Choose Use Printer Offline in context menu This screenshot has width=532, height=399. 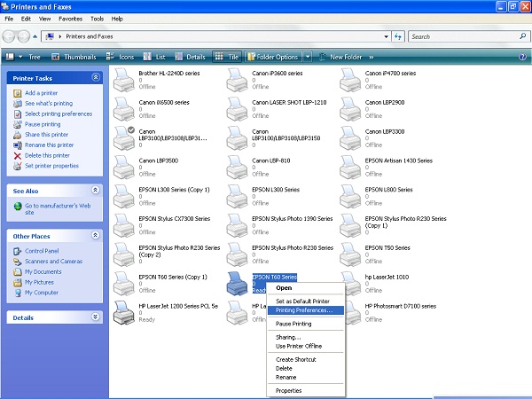click(x=306, y=346)
